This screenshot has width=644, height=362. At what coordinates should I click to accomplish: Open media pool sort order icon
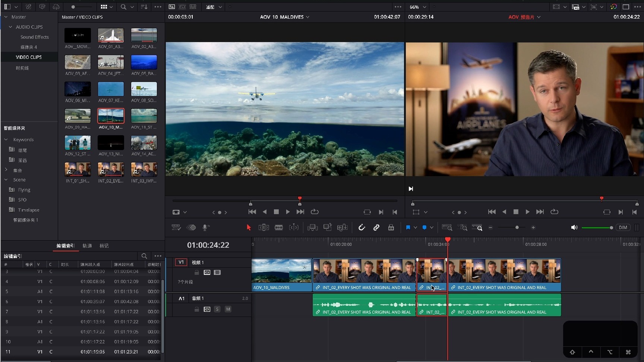144,7
